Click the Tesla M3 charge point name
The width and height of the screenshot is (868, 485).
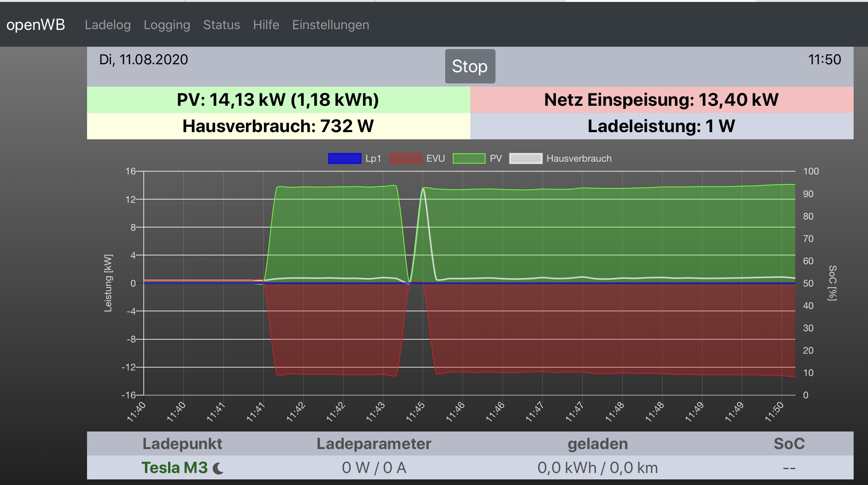[x=174, y=467]
